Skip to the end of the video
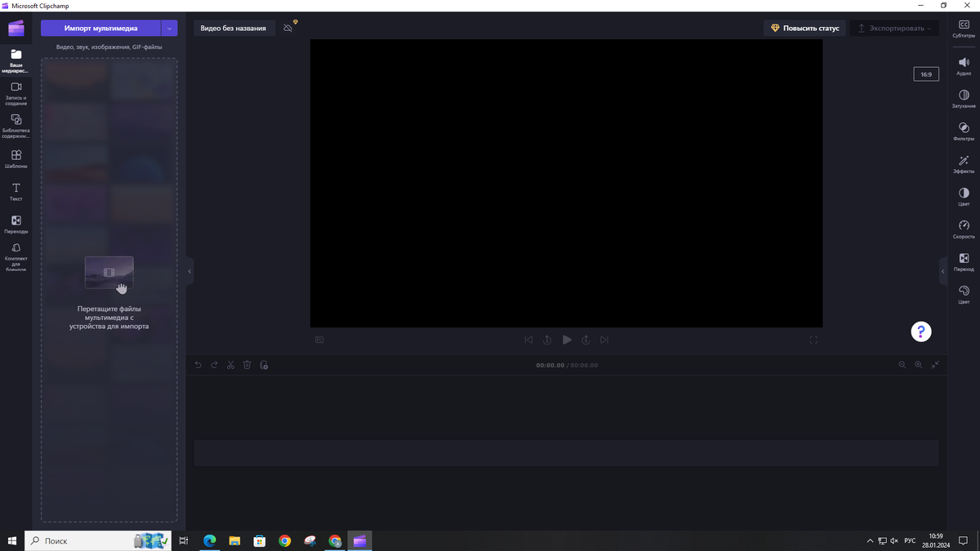980x551 pixels. (x=604, y=340)
